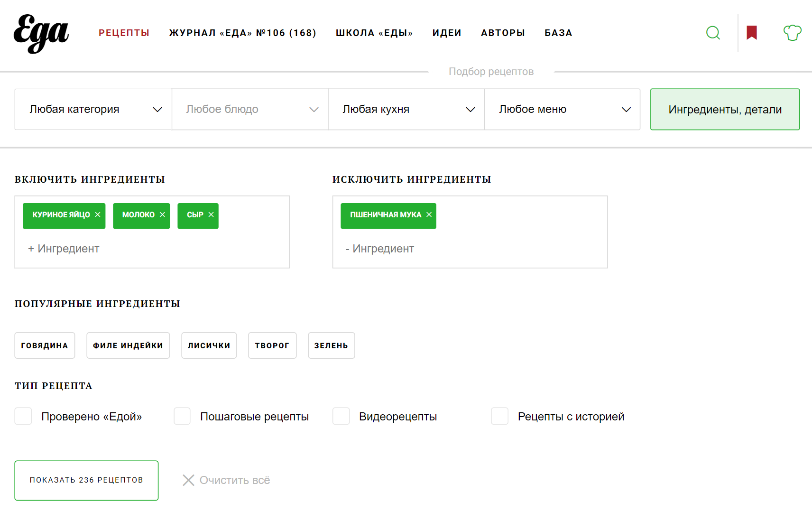Click the Подбор рецептов label
Image resolution: width=812 pixels, height=521 pixels.
click(x=491, y=72)
